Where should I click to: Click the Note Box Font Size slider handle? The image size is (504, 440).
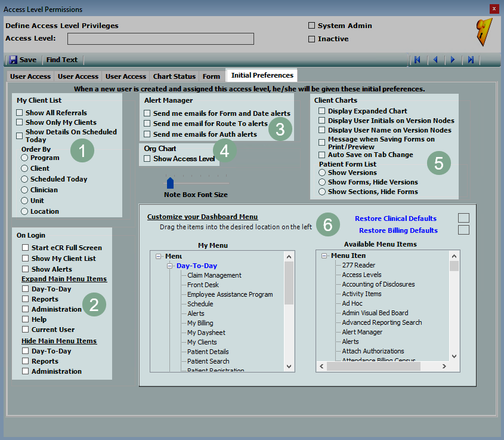170,183
